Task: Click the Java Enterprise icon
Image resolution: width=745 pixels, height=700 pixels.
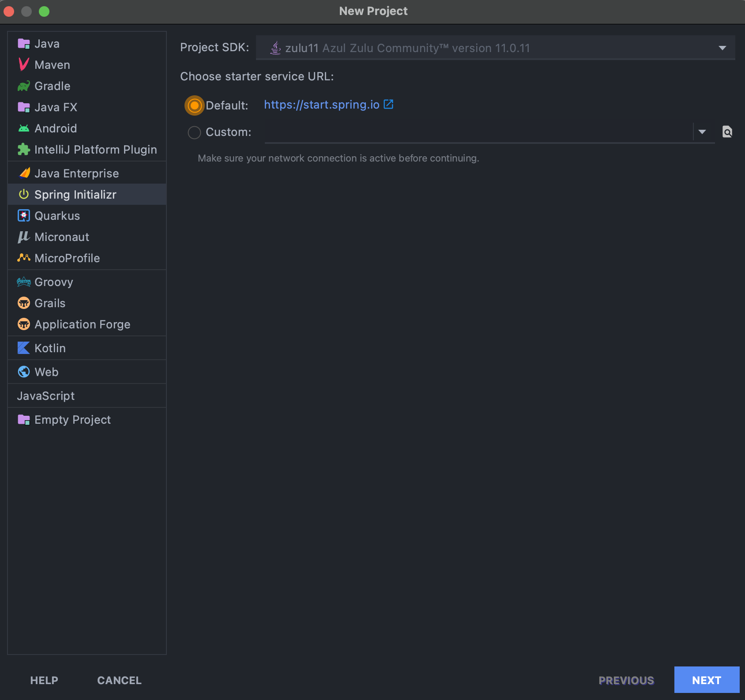Action: pos(25,173)
